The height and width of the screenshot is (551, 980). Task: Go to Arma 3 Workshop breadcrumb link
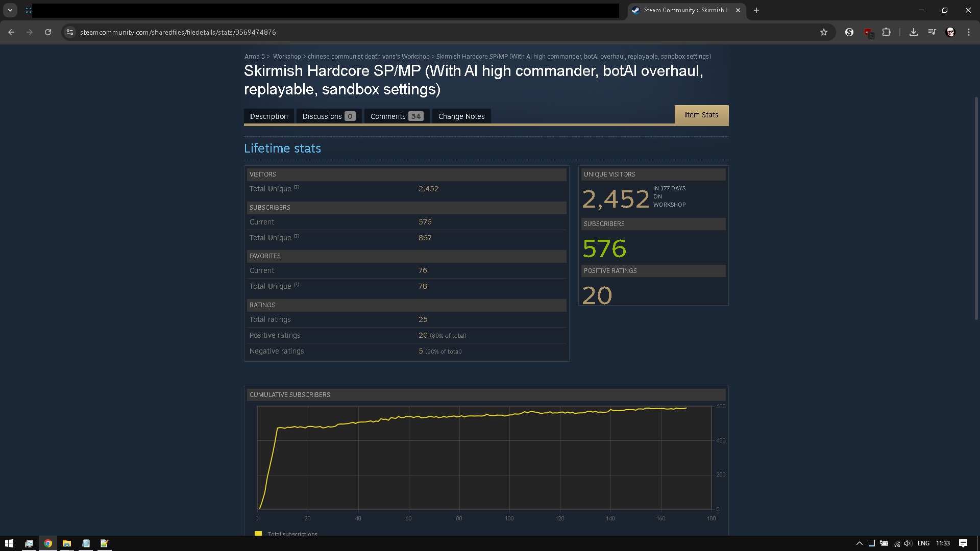point(286,57)
